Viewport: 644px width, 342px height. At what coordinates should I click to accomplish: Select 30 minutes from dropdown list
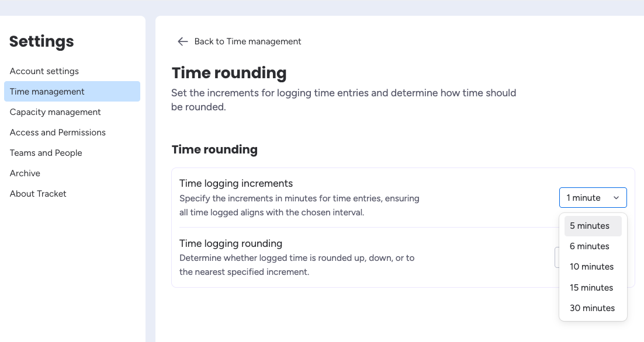pos(592,308)
